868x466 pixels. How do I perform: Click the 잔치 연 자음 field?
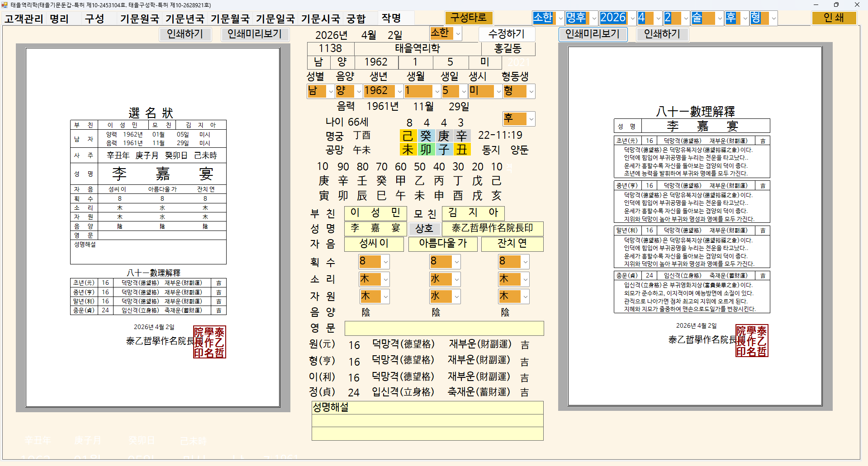(512, 244)
